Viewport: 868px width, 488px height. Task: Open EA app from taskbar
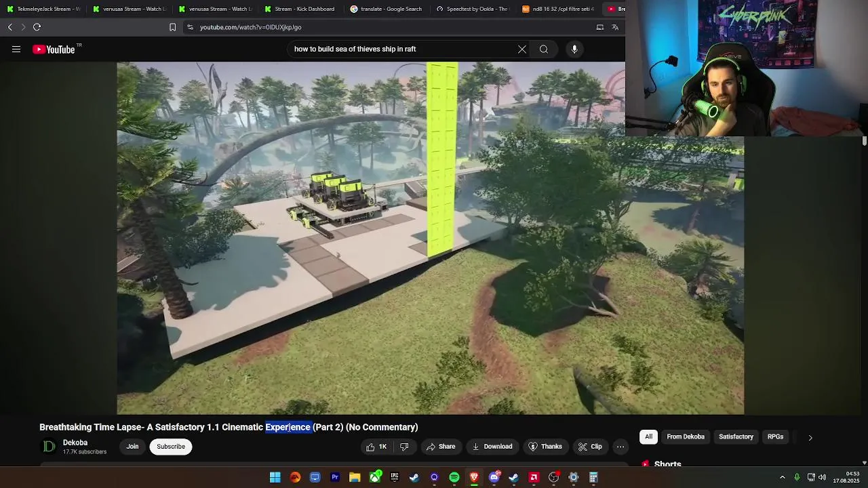click(295, 478)
